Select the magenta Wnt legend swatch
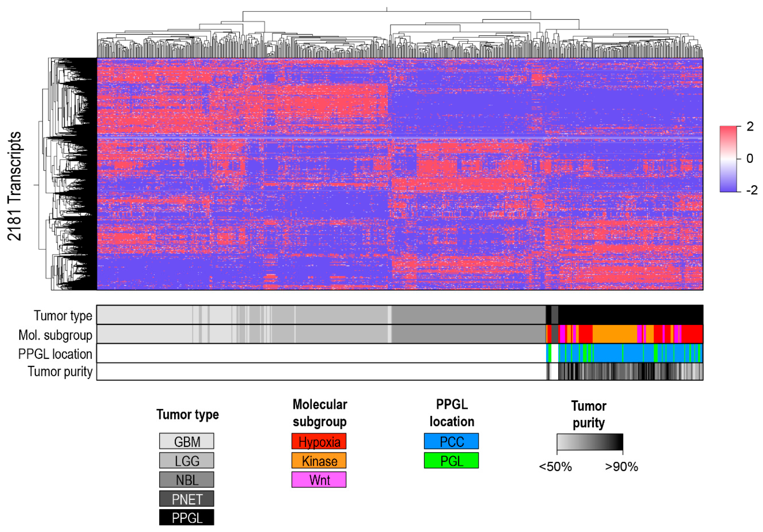Viewport: 763px width, 532px height. click(319, 480)
